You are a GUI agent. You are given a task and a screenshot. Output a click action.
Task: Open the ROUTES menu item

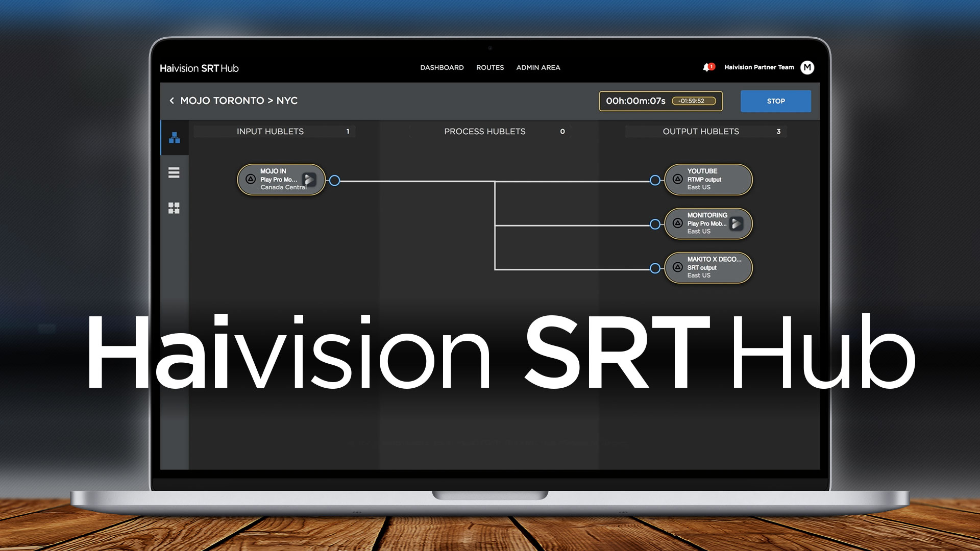(x=489, y=67)
